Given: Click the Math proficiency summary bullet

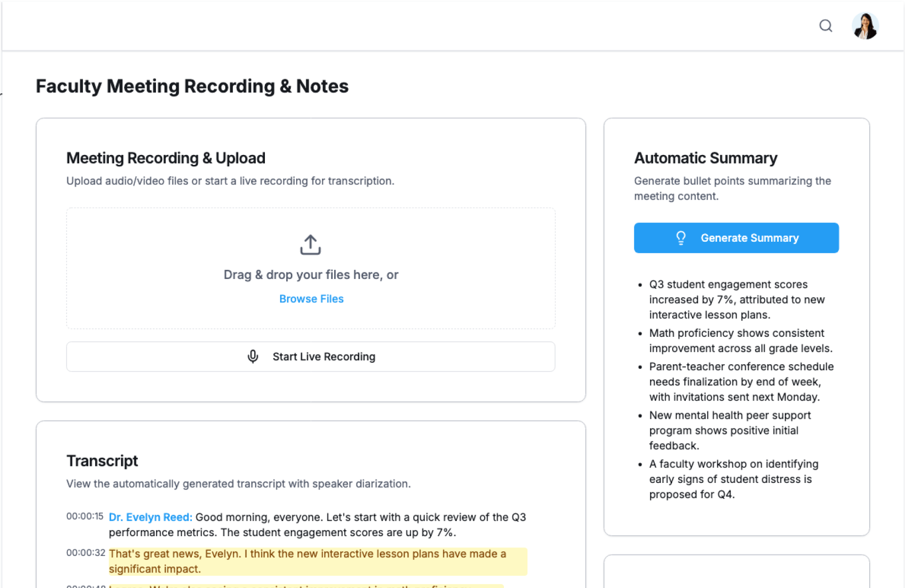Looking at the screenshot, I should [740, 341].
